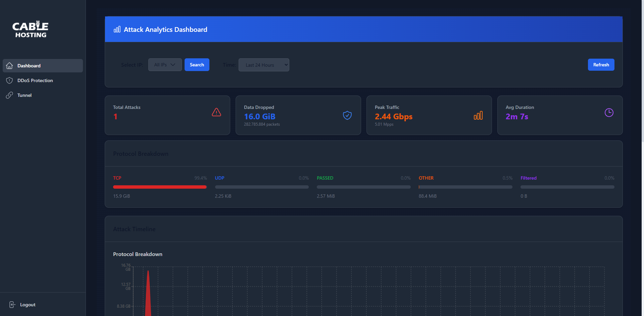Click the Total Attacks warning triangle icon
The height and width of the screenshot is (316, 644).
[216, 112]
